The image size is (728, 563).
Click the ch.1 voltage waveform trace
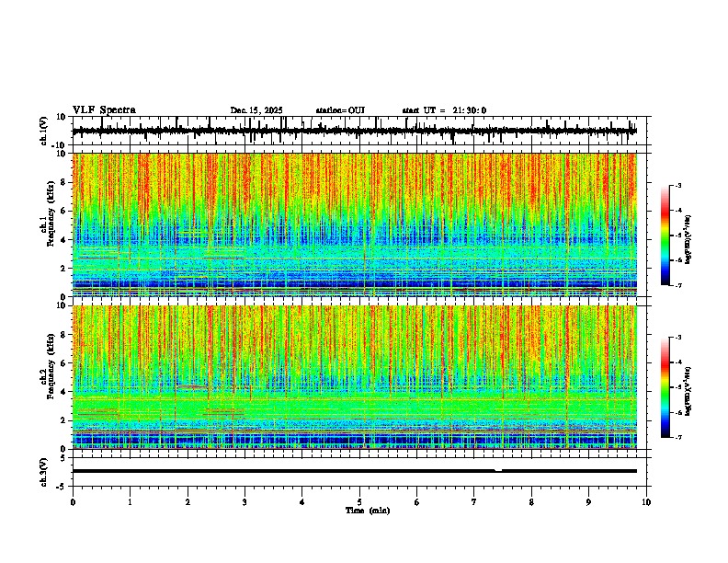[x=354, y=132]
